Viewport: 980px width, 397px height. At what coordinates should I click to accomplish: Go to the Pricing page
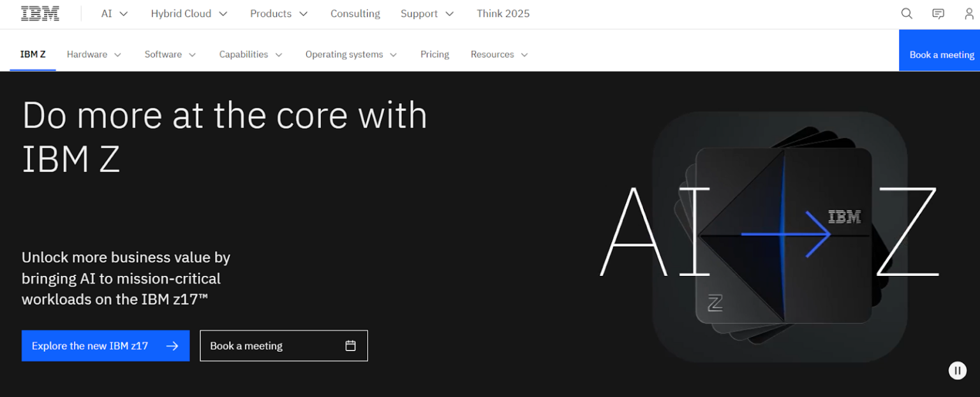pos(434,55)
